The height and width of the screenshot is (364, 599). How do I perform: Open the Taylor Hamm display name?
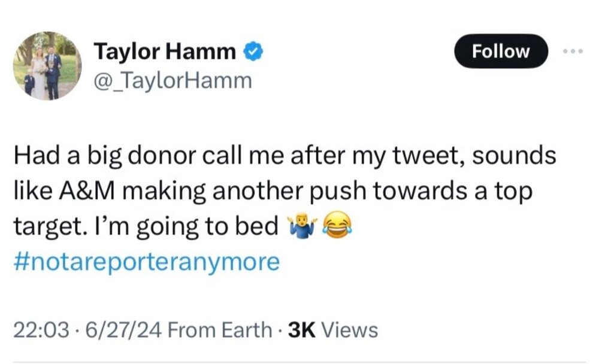tap(165, 53)
